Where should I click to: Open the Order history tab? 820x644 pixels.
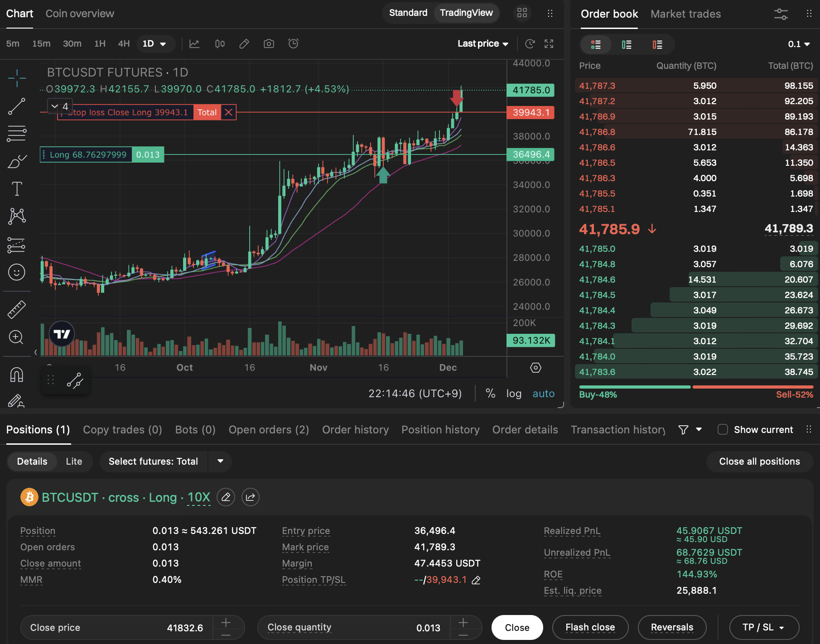click(355, 430)
